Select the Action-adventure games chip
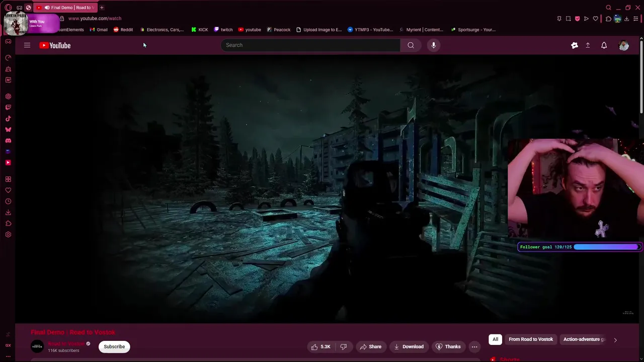 [584, 339]
